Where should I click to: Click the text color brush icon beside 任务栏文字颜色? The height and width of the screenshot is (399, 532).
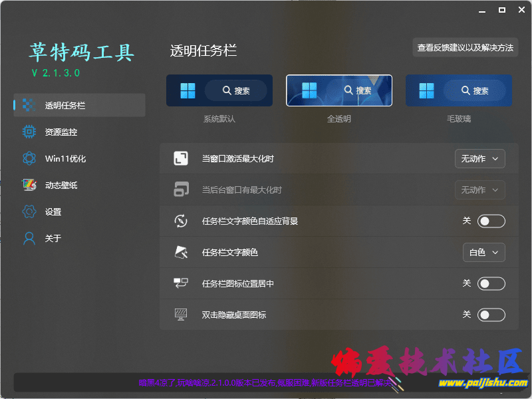click(x=180, y=252)
